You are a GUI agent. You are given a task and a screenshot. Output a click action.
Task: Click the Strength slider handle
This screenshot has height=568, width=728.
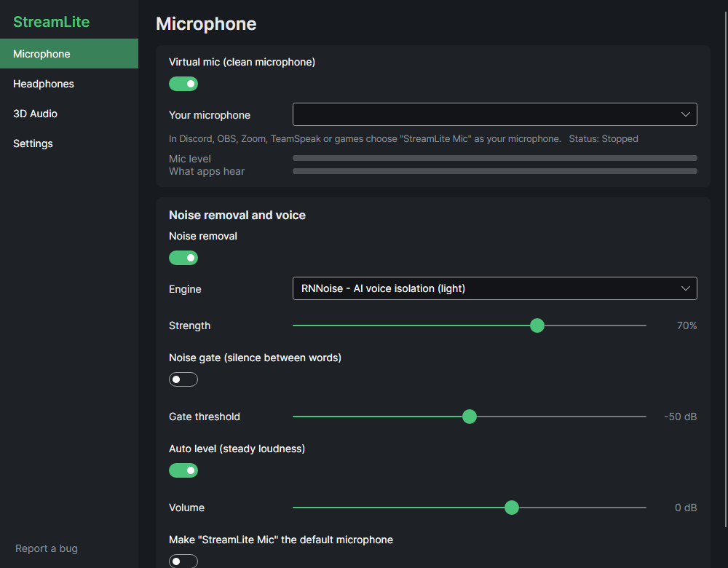pos(537,326)
